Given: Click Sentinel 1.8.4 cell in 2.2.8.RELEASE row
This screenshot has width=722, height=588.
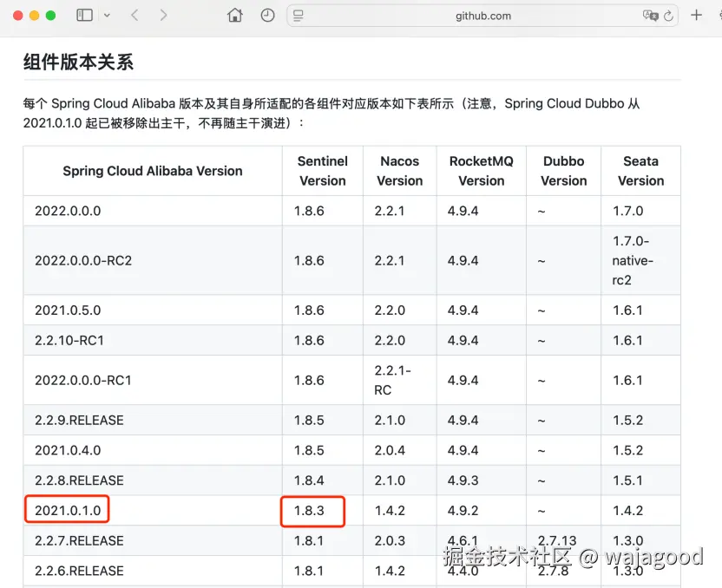Looking at the screenshot, I should [x=322, y=480].
